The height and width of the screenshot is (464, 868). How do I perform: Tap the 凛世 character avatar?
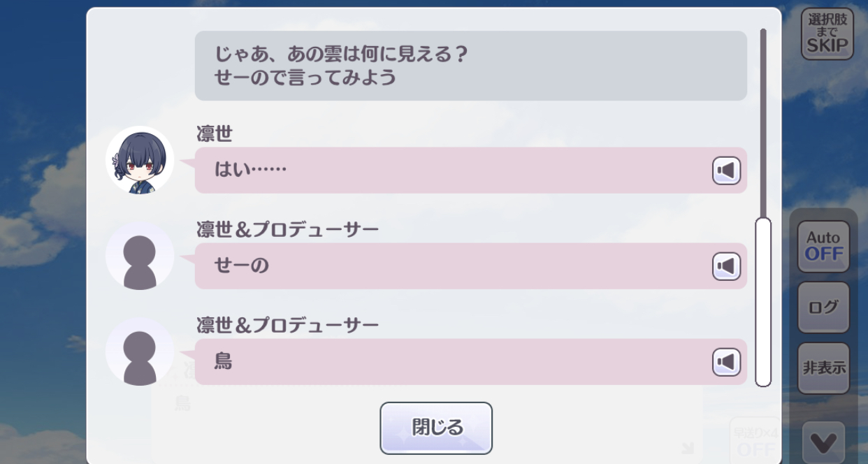click(x=140, y=160)
